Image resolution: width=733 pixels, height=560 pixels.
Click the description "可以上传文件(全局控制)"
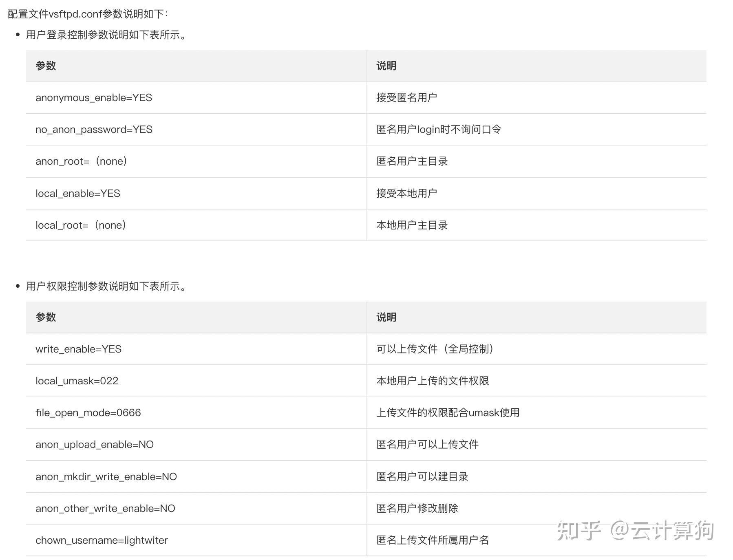click(x=435, y=349)
